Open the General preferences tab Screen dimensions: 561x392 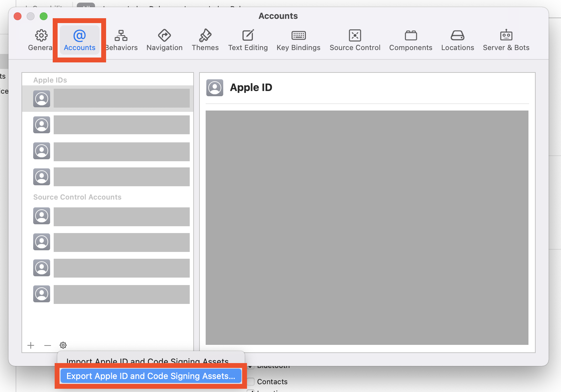point(40,40)
